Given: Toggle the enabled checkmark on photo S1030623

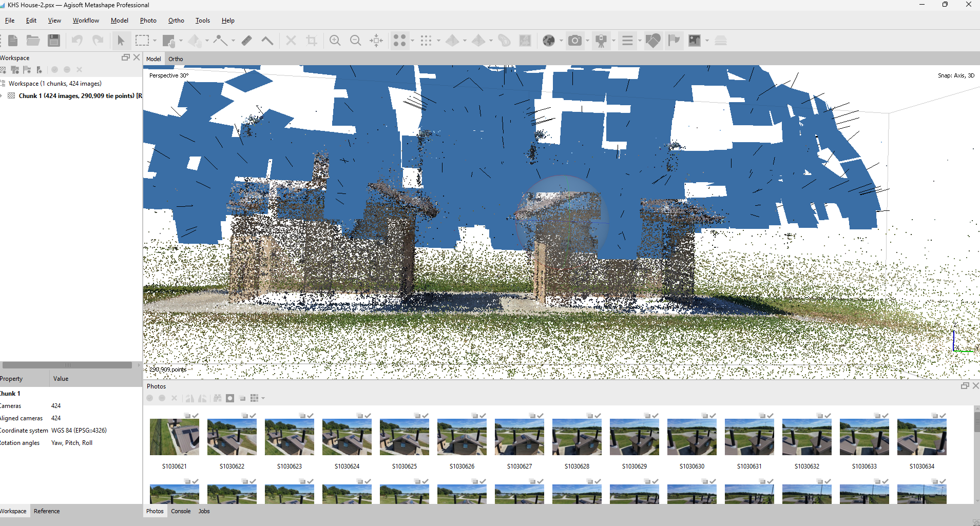Looking at the screenshot, I should 311,416.
